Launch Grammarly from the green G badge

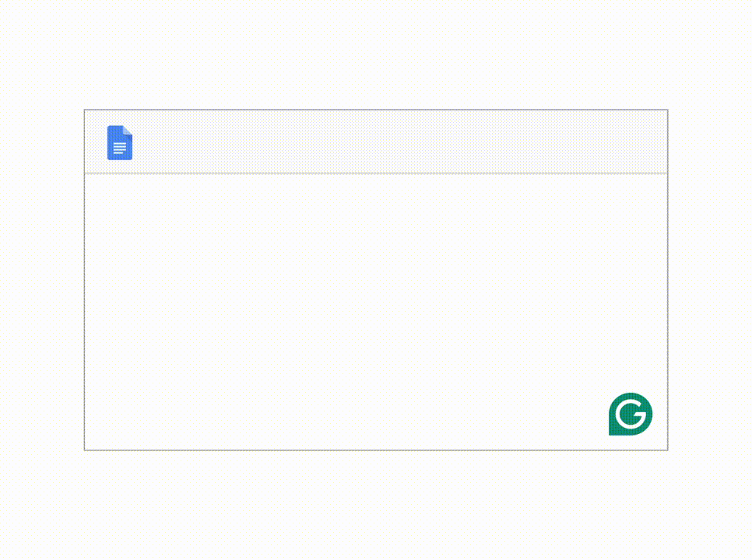coord(631,414)
